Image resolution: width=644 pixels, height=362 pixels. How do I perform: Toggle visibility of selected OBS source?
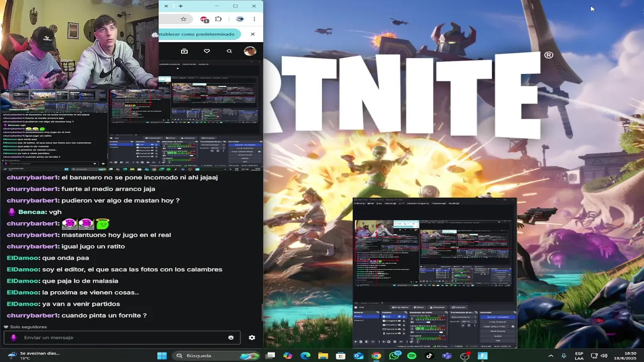pos(399,317)
